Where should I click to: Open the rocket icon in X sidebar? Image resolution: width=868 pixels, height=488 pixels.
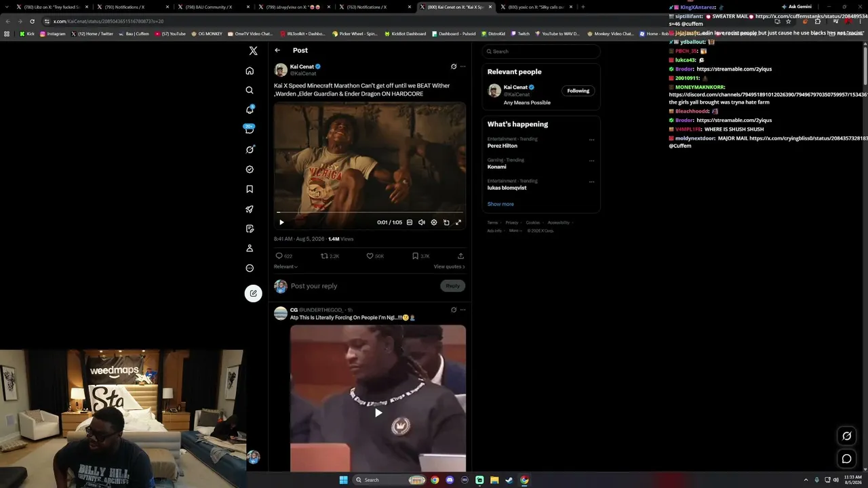pyautogui.click(x=250, y=209)
